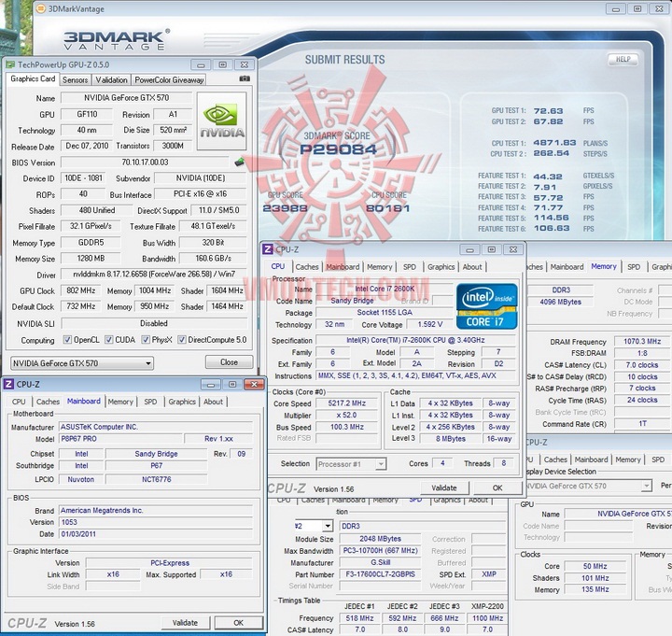Screen dimensions: 672x636
Task: Open Caches tab in CPU-Z Mainboard window
Action: coord(48,402)
